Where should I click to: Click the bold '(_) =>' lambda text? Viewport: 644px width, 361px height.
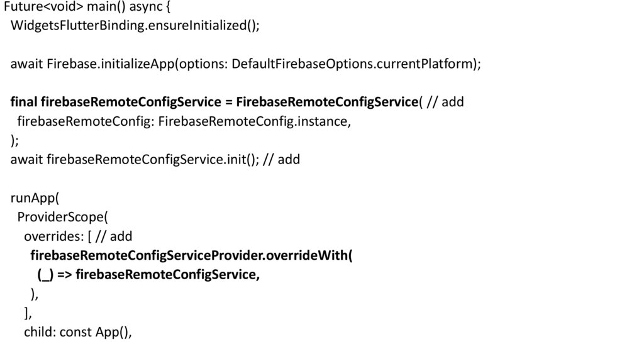point(54,275)
